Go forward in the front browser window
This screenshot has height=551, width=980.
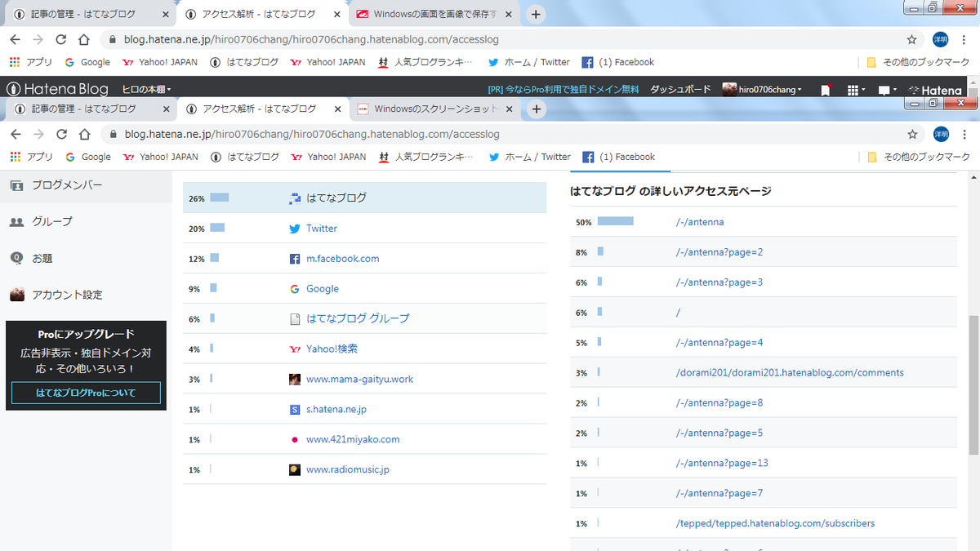point(38,134)
